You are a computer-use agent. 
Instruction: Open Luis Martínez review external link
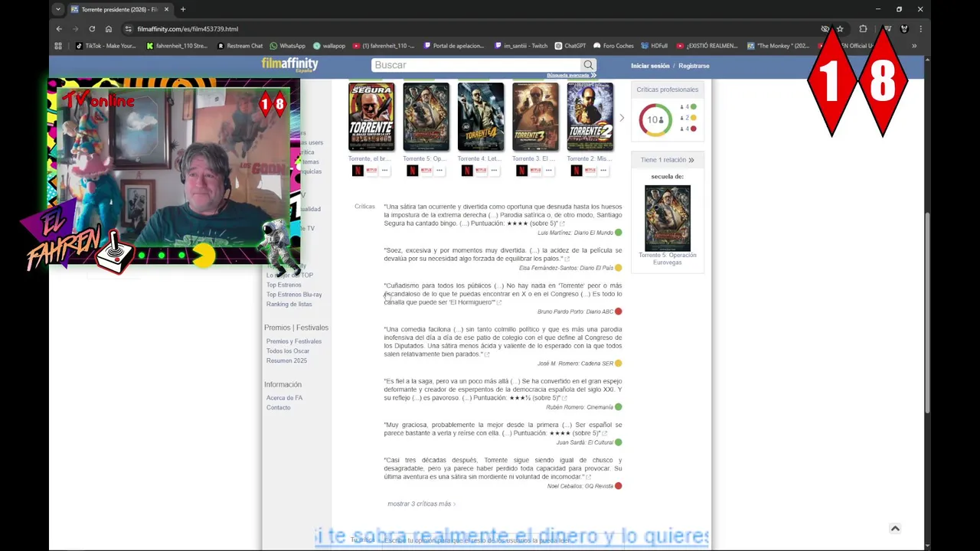[x=562, y=224]
